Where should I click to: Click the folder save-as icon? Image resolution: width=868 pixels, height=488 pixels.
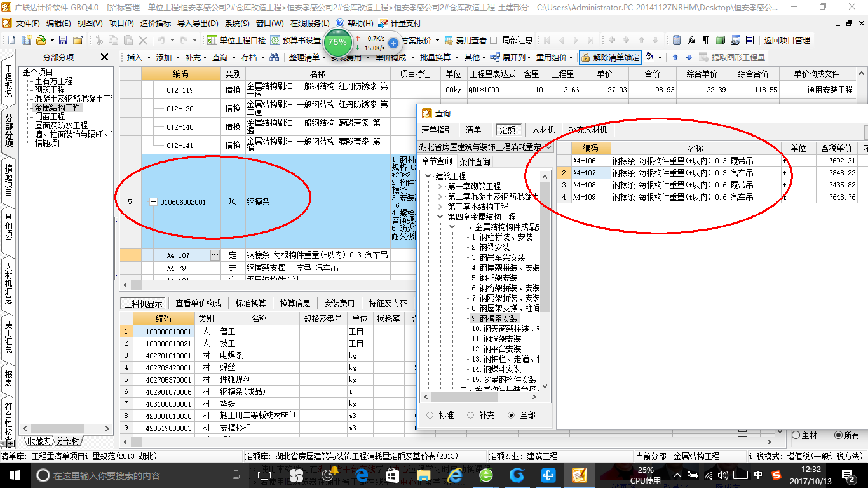coord(78,40)
